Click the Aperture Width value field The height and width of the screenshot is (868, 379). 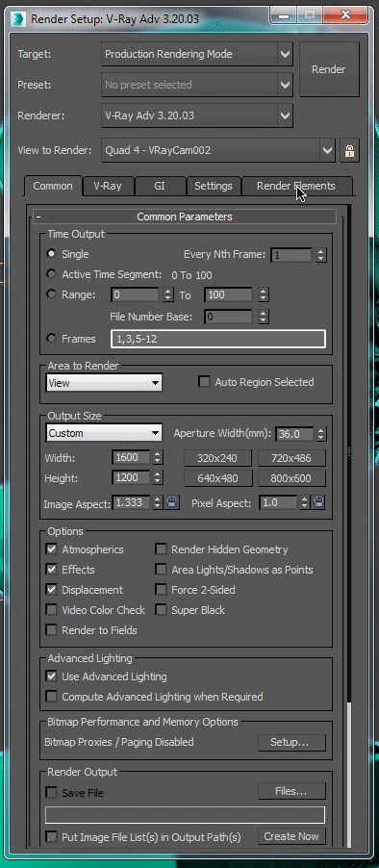click(x=294, y=433)
